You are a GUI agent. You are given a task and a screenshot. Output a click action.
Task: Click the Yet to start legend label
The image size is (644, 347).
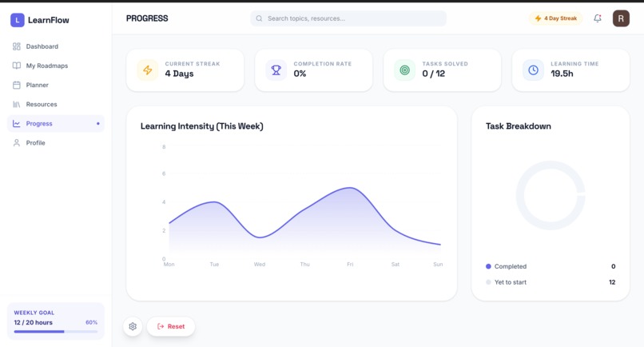coord(511,282)
